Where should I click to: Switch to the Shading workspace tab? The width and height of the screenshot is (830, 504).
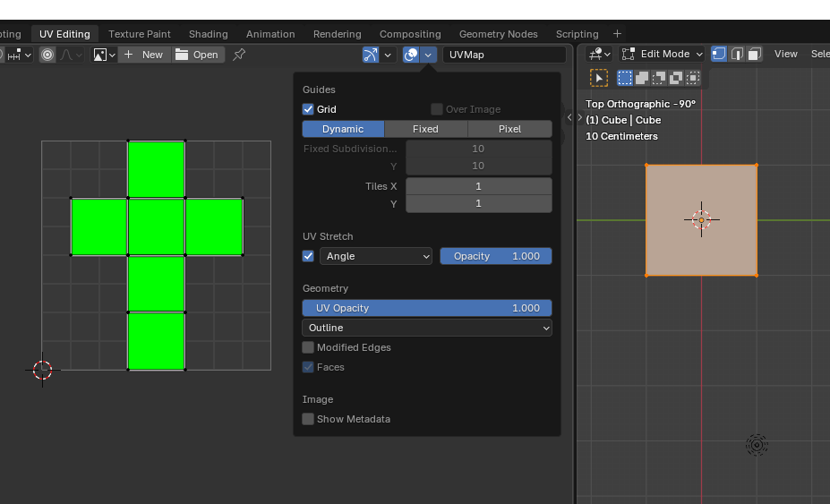tap(208, 34)
